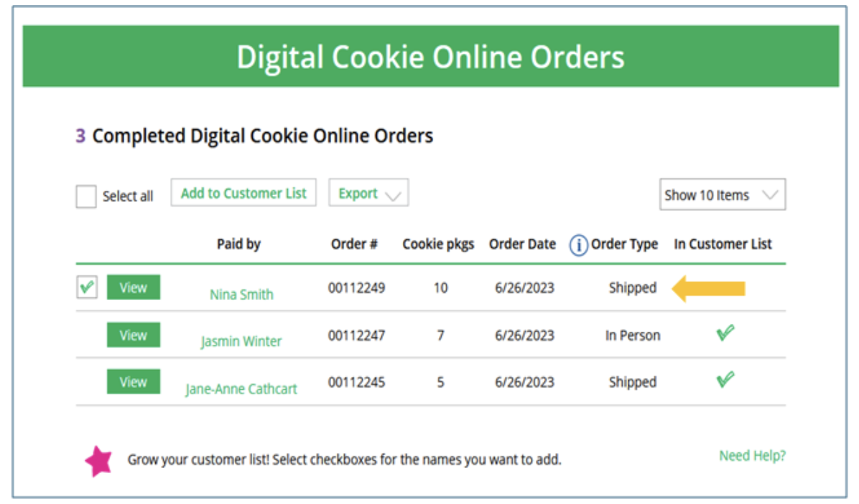Open the Export dropdown
Screen dimensions: 859x504
pos(368,193)
